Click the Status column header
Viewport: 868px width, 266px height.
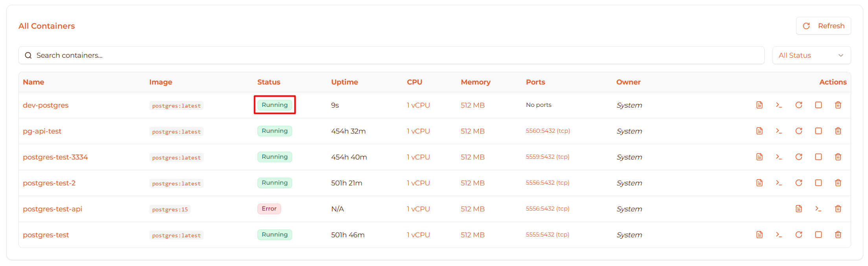[x=268, y=82]
